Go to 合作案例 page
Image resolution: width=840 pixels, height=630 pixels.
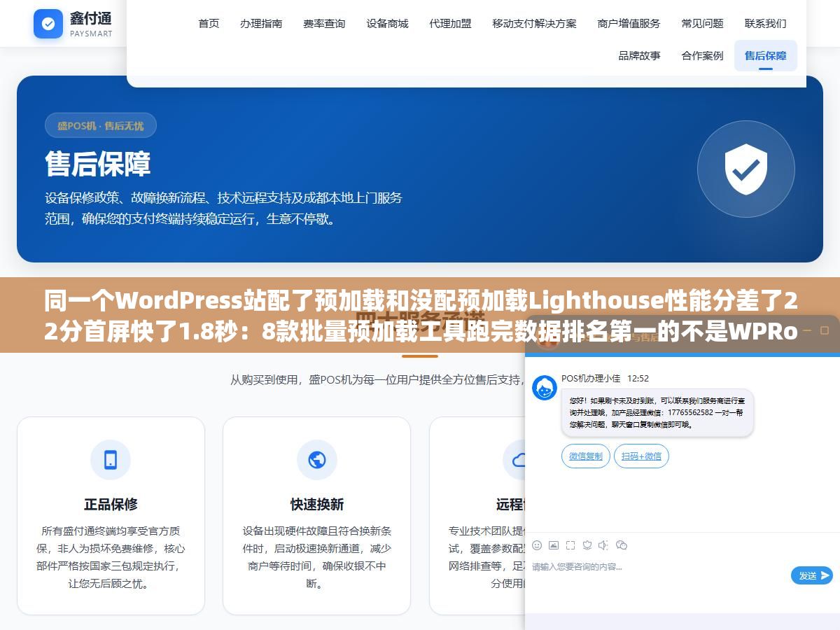click(702, 55)
